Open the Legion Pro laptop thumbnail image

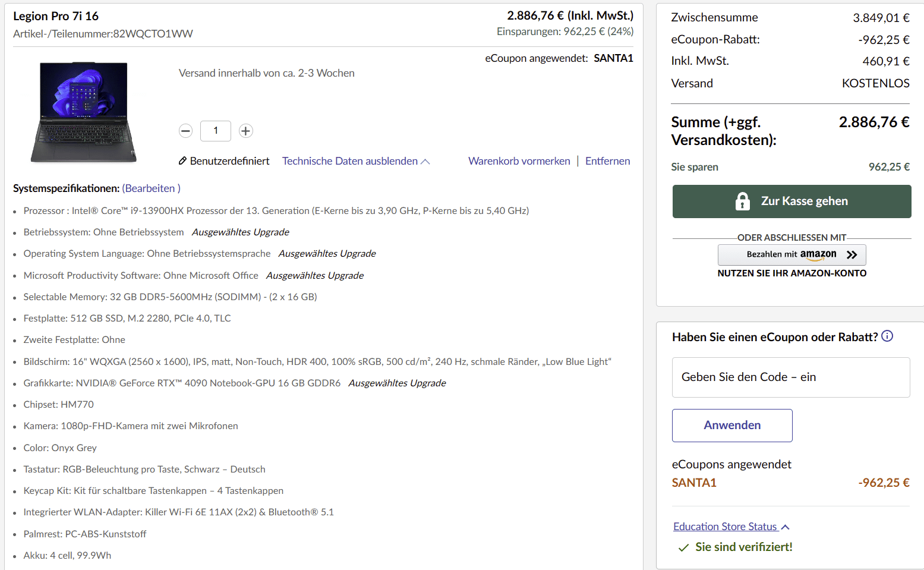[x=84, y=112]
